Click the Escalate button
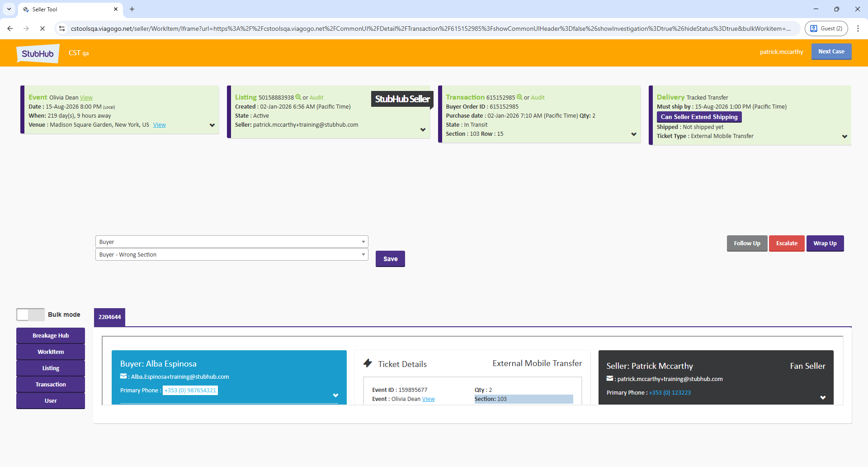 point(787,243)
